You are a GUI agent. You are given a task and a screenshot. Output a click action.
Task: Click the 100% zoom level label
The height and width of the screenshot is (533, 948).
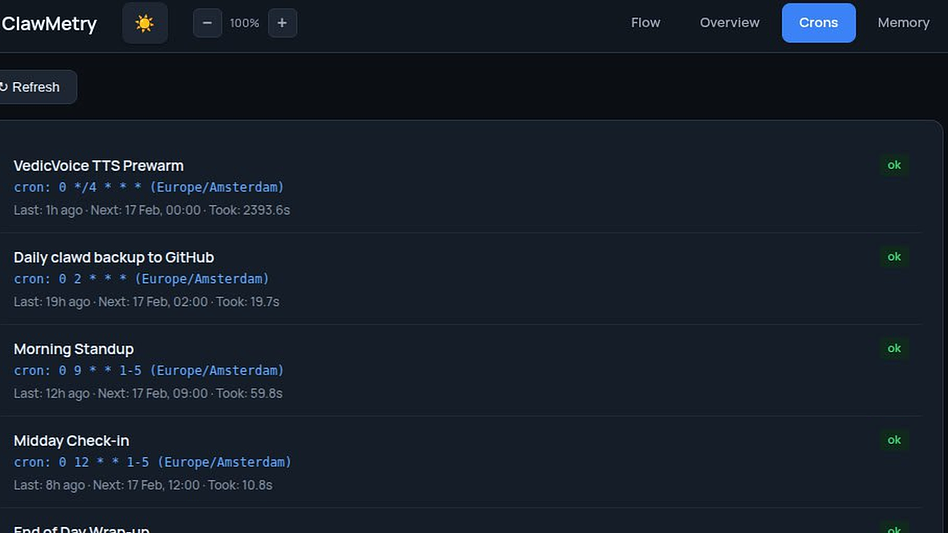[244, 23]
